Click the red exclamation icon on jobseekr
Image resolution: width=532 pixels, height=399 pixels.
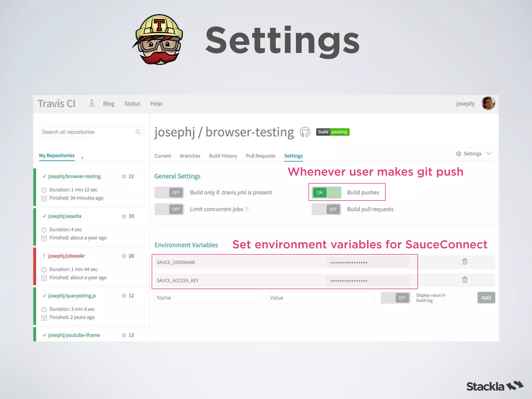(44, 256)
